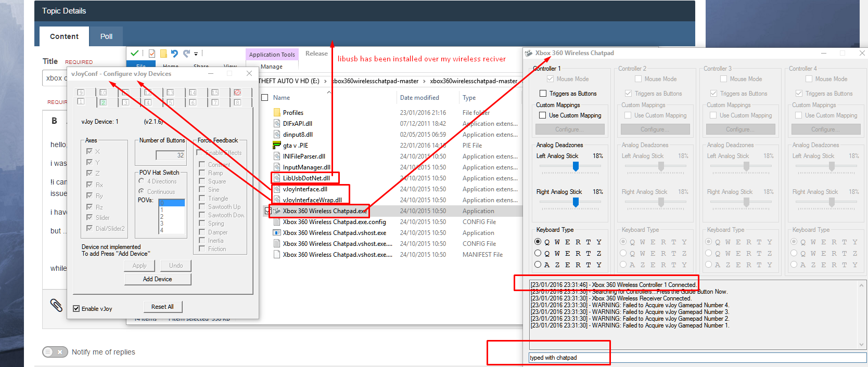Click Controller 1 Configure button
This screenshot has height=367, width=868.
(x=570, y=129)
